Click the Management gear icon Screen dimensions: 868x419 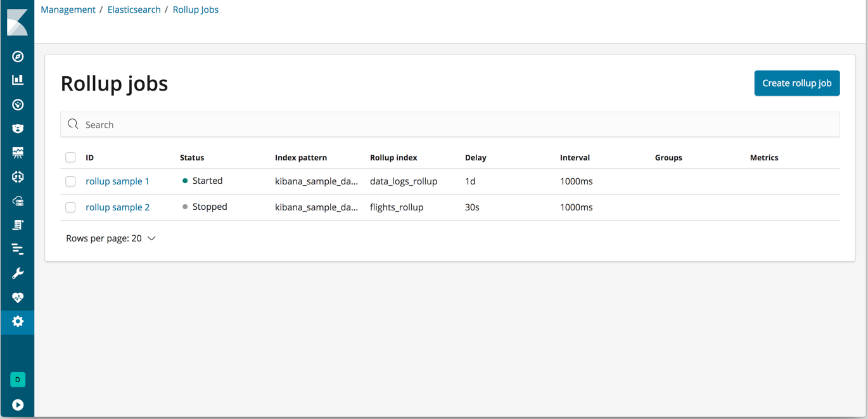(18, 321)
